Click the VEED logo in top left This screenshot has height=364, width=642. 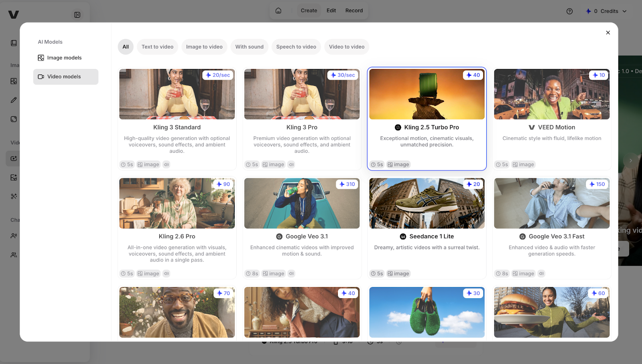[x=14, y=15]
